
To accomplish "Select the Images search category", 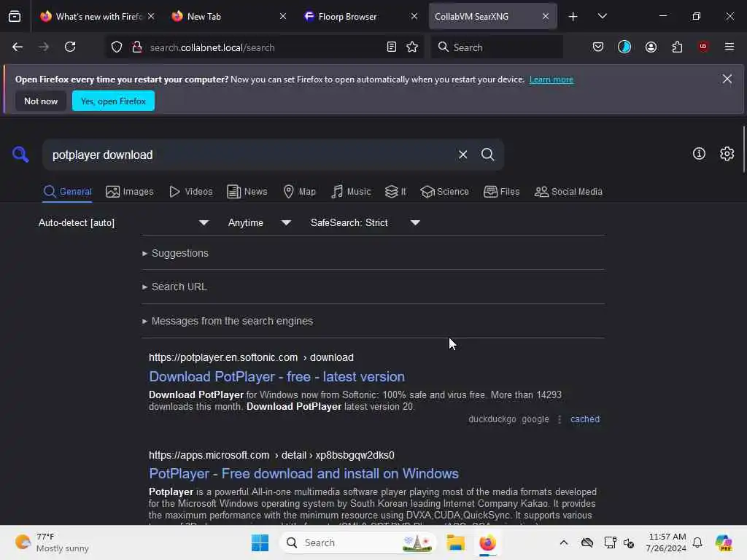I will pyautogui.click(x=130, y=192).
